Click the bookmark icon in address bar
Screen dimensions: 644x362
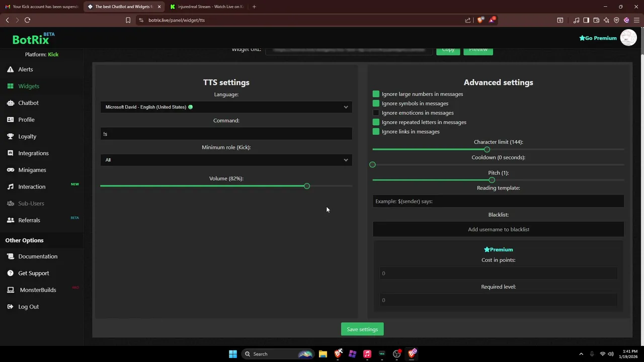point(128,20)
